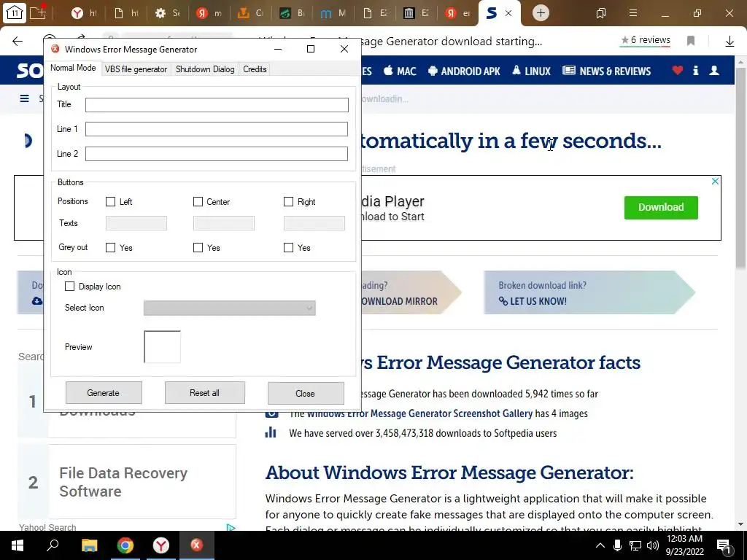This screenshot has width=747, height=560.
Task: Switch to the VBS file generator tab
Action: coord(136,69)
